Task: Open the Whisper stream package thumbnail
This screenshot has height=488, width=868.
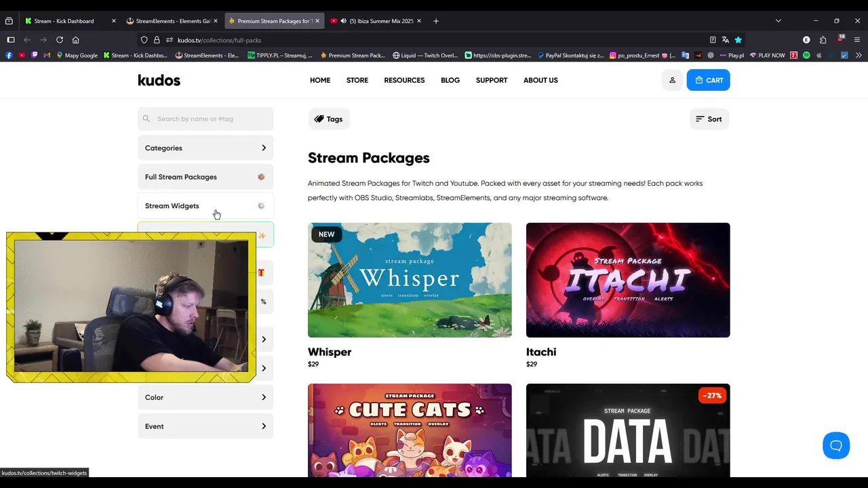Action: (x=410, y=280)
